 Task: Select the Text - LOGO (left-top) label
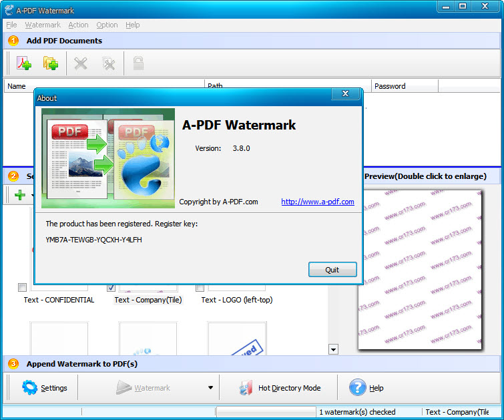click(237, 300)
